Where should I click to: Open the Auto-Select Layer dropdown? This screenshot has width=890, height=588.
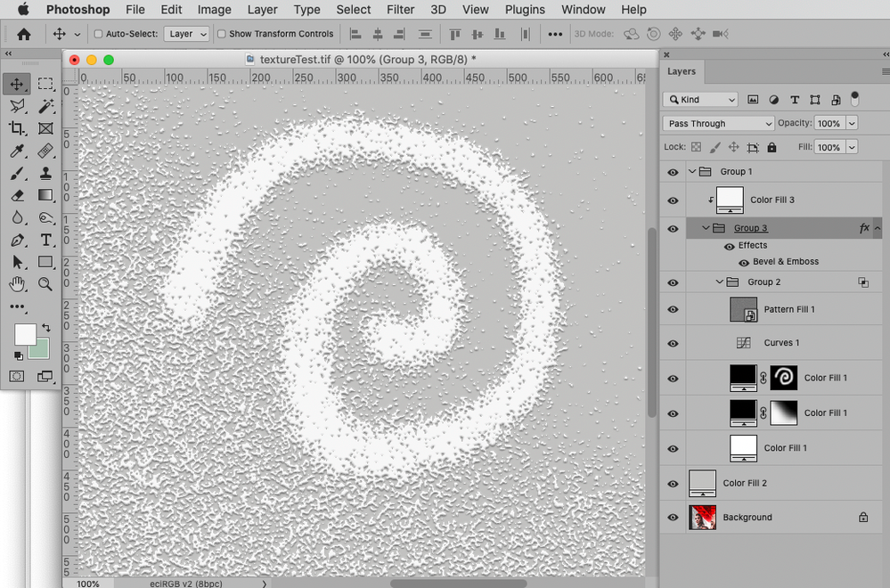coord(187,34)
